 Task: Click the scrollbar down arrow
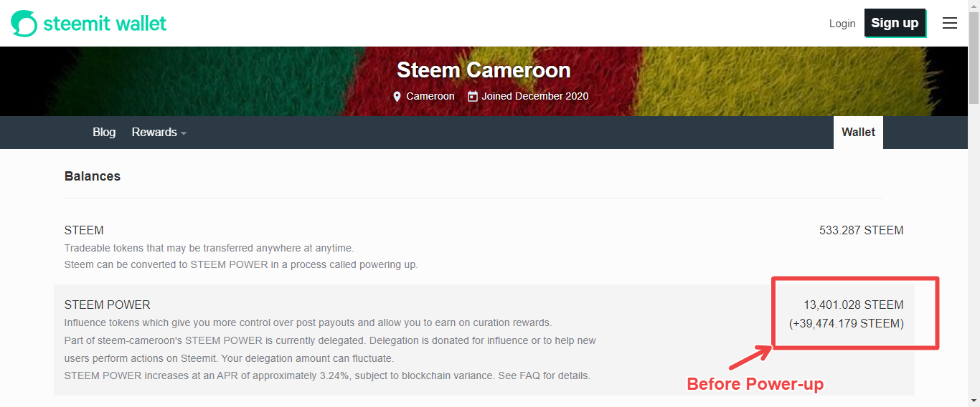(974, 400)
